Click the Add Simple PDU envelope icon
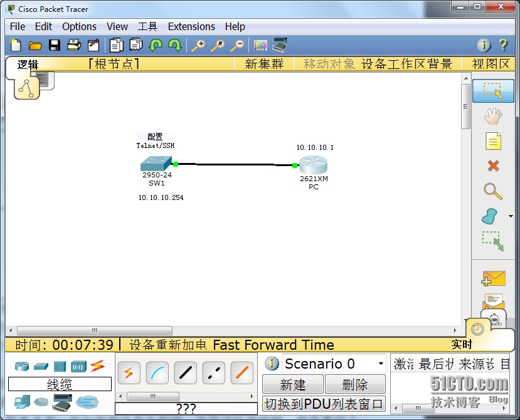The height and width of the screenshot is (420, 520). coord(493,278)
